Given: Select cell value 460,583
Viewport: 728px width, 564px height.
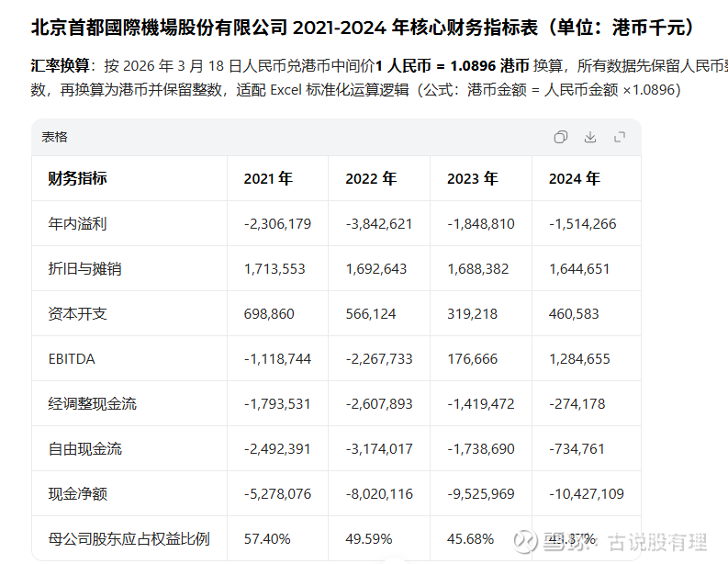Looking at the screenshot, I should click(574, 314).
